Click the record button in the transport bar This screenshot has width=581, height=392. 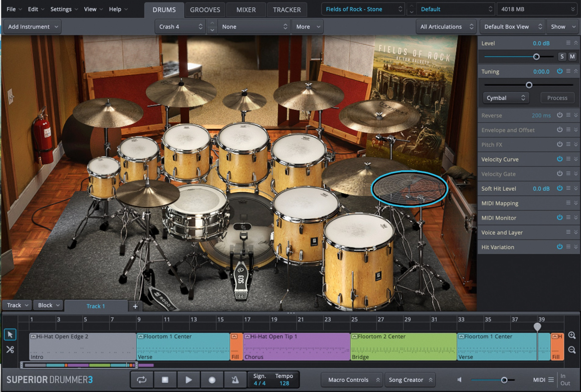tap(212, 380)
